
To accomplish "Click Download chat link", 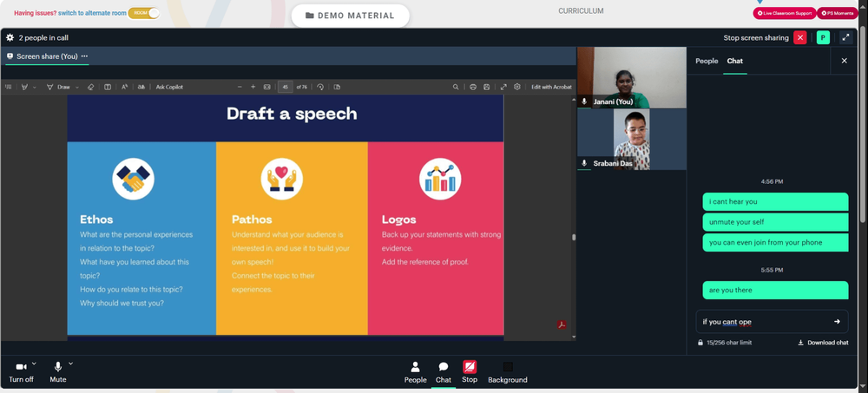I will click(823, 343).
